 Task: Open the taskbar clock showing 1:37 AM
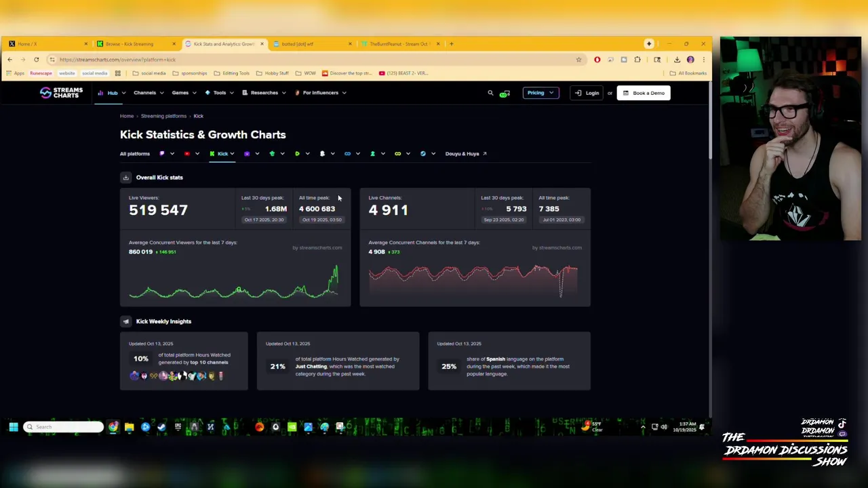pos(684,427)
